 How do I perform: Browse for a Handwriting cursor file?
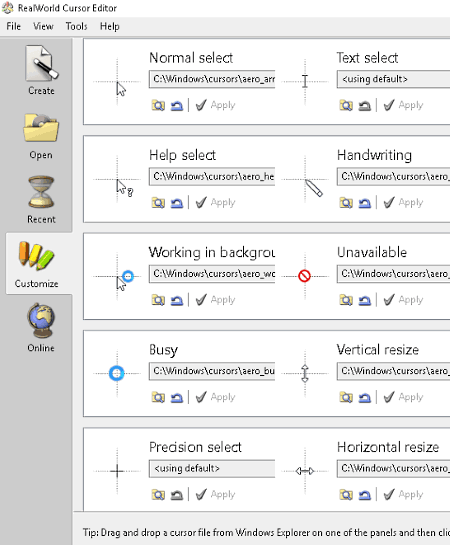coord(346,202)
